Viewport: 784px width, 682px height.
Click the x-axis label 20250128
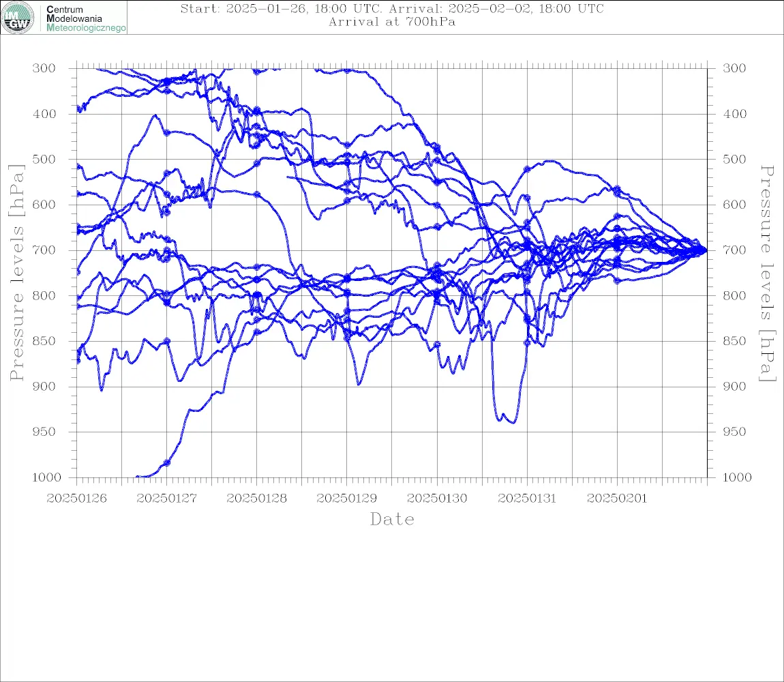pyautogui.click(x=256, y=499)
